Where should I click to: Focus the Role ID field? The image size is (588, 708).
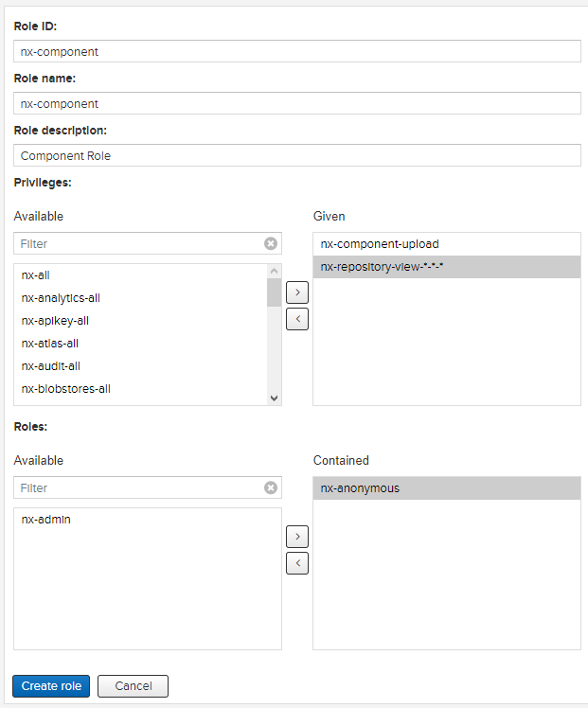(x=297, y=51)
